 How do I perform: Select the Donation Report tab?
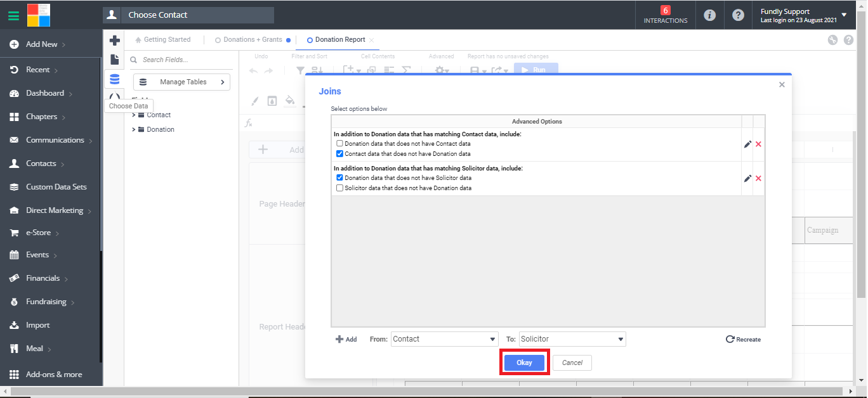pyautogui.click(x=336, y=39)
